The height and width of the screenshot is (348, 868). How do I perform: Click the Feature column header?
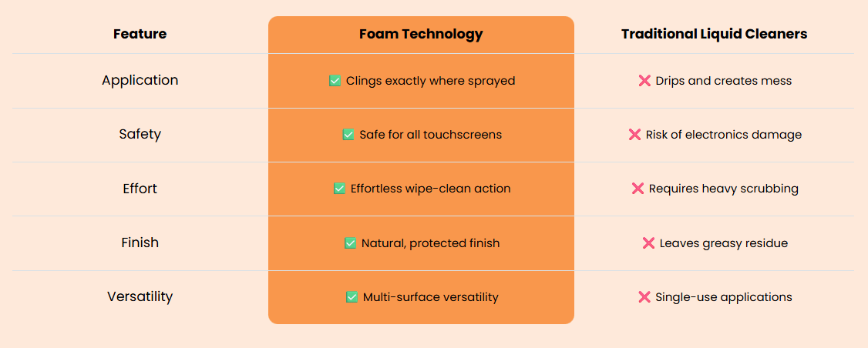140,35
